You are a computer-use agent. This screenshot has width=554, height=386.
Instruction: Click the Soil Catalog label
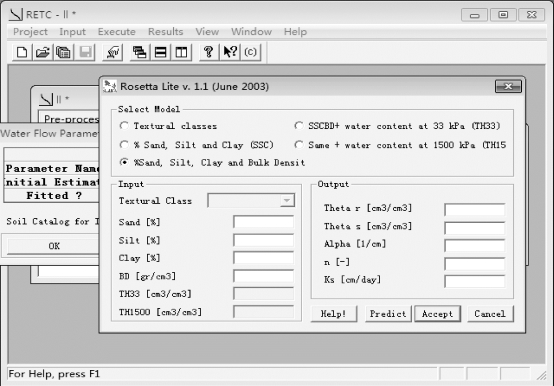tap(53, 222)
